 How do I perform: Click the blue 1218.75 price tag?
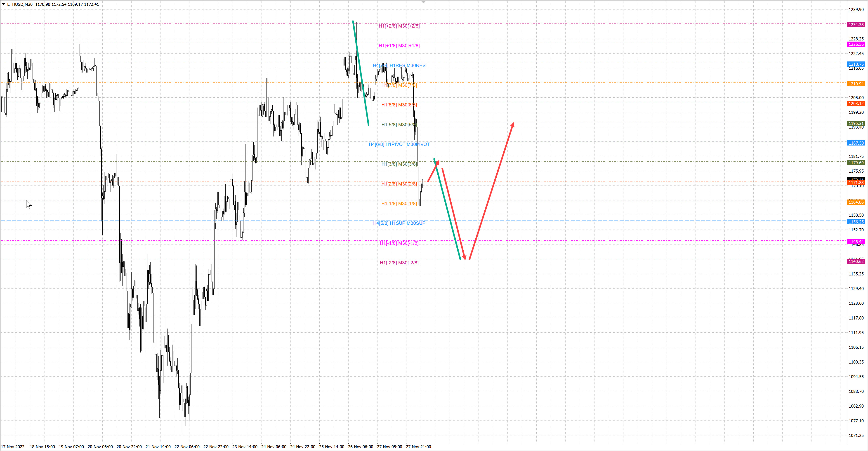pyautogui.click(x=856, y=64)
